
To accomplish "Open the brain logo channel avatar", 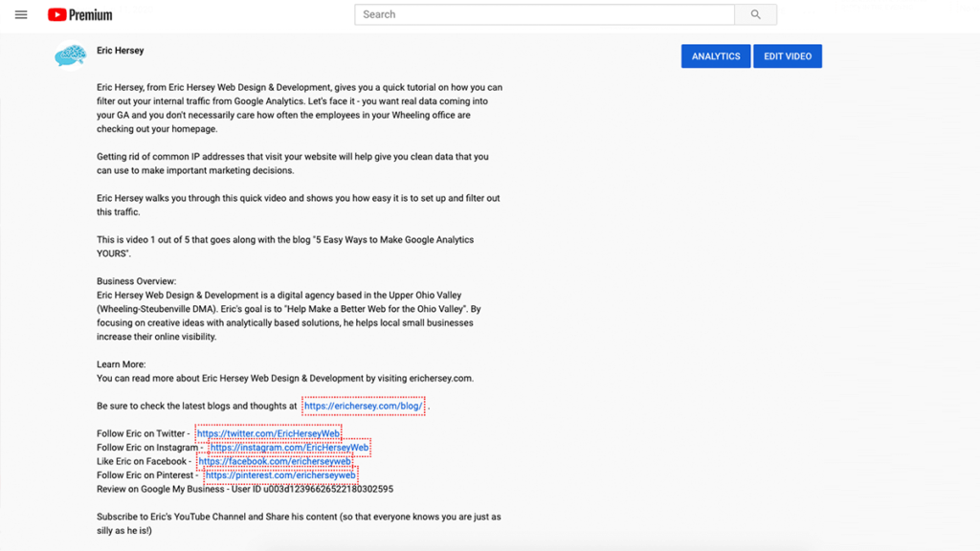I will (71, 56).
